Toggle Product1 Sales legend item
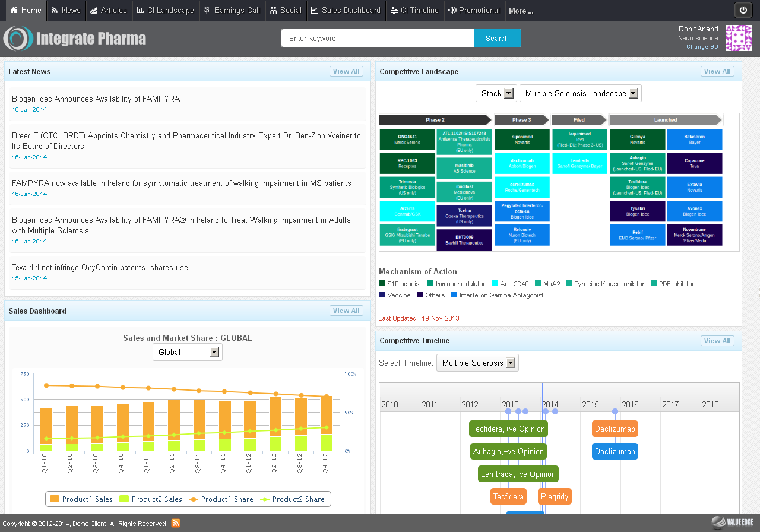760x532 pixels. (x=81, y=499)
